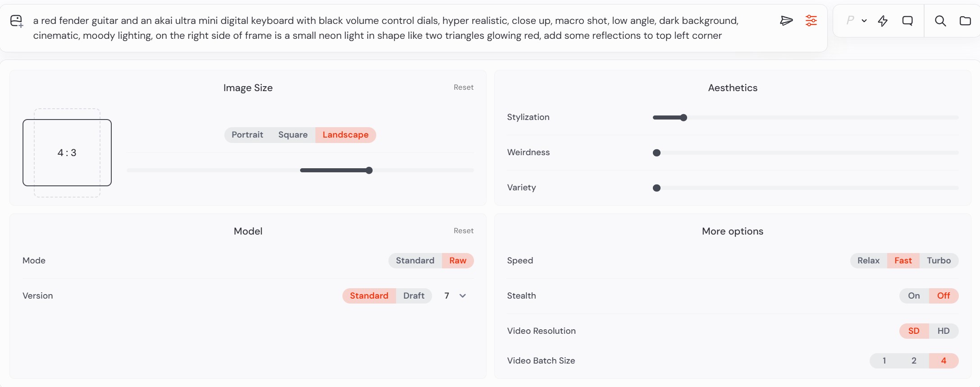Open the search magnifier icon
The height and width of the screenshot is (387, 980).
[x=940, y=21]
